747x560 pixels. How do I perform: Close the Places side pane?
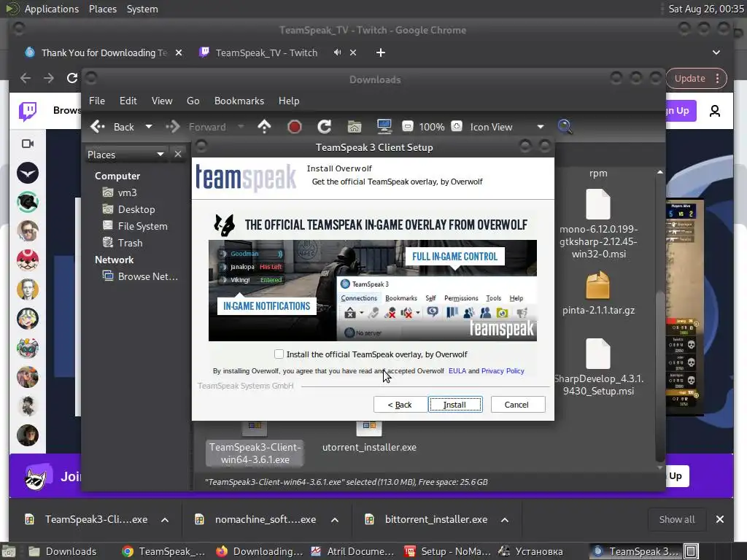pyautogui.click(x=178, y=155)
